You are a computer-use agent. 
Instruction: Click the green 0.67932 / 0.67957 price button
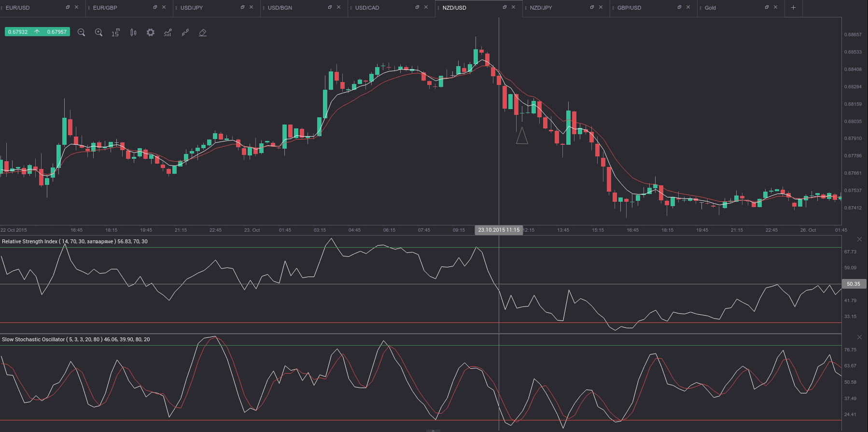[x=37, y=32]
